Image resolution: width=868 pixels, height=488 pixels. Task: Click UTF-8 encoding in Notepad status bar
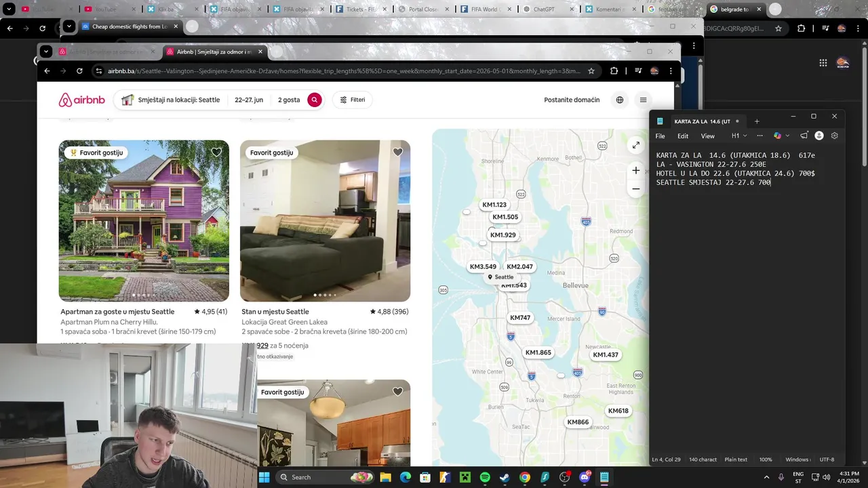[x=827, y=460]
